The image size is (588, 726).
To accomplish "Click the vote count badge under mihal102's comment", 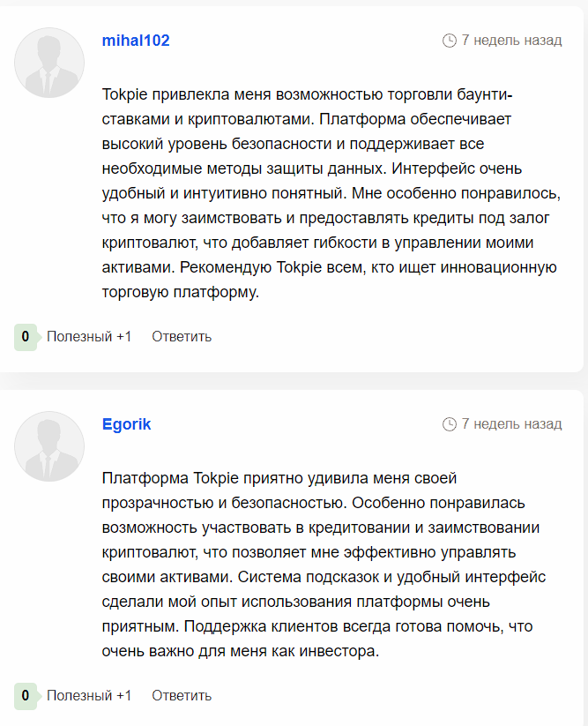I will tap(26, 336).
